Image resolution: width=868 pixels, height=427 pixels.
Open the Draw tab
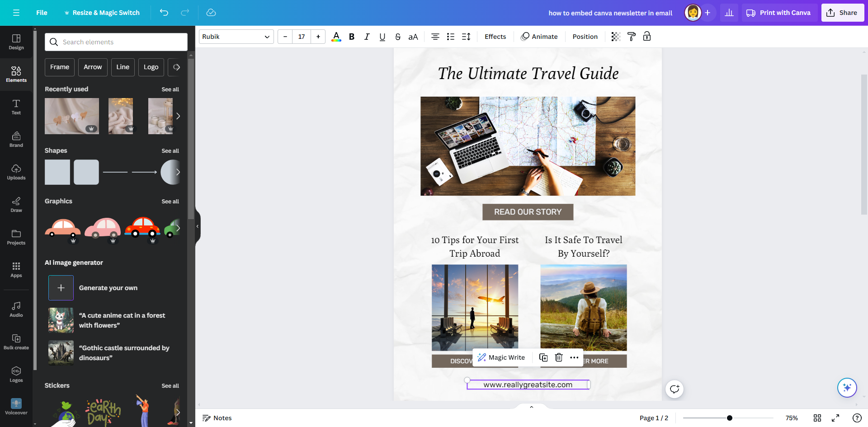(x=16, y=205)
